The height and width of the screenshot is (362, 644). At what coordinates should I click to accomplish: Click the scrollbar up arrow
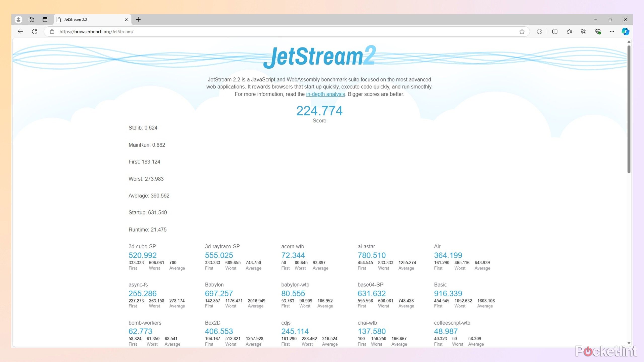click(629, 42)
